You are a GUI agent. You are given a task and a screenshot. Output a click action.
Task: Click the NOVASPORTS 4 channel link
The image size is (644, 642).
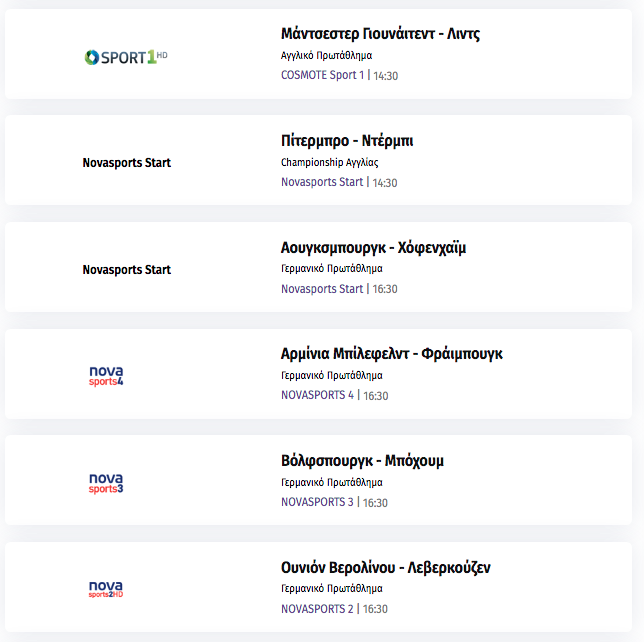click(x=317, y=395)
